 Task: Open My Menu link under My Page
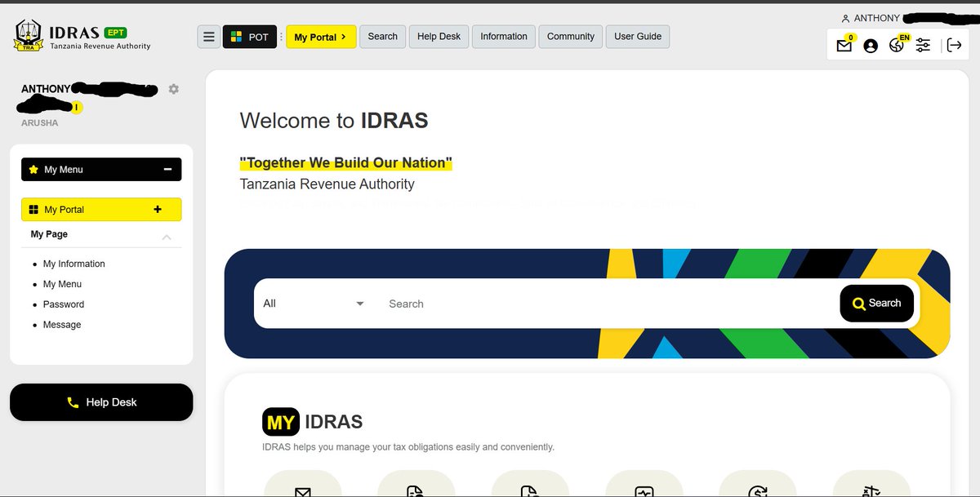62,284
